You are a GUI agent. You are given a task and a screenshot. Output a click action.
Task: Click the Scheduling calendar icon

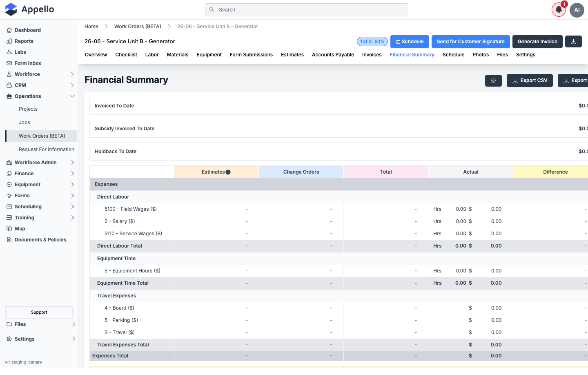(x=9, y=207)
